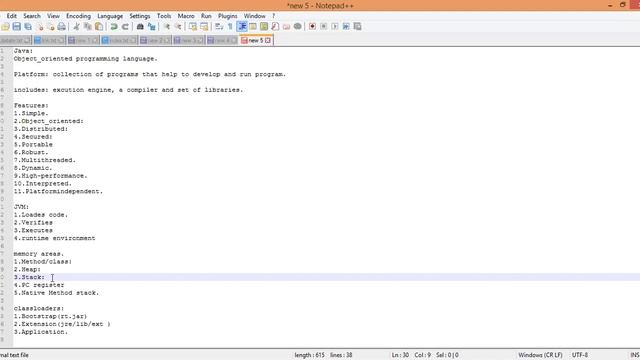
Task: Click Windows (CR LF) in status bar
Action: (540, 355)
